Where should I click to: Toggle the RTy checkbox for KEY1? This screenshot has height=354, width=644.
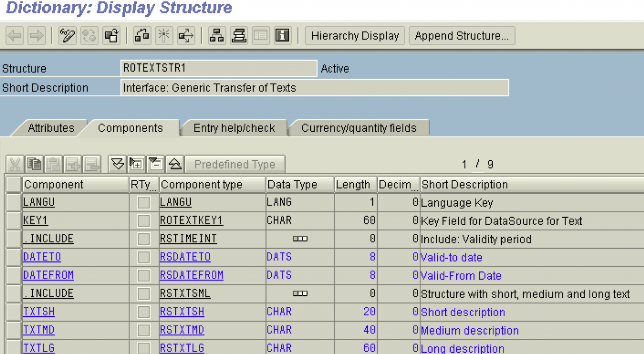point(143,221)
